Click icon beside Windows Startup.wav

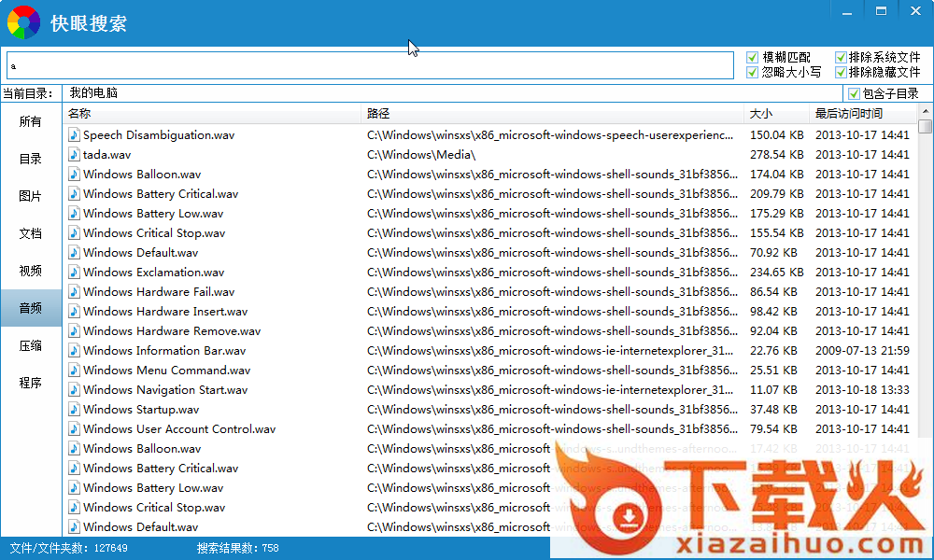[75, 410]
